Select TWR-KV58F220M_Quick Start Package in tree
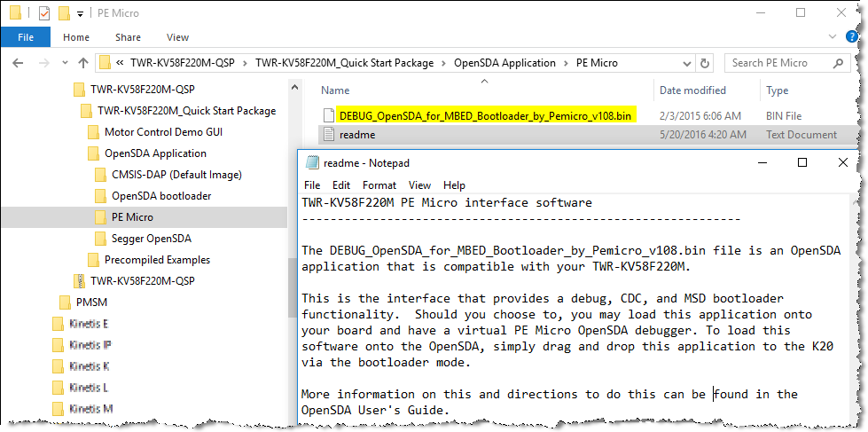Viewport: 868px width, 432px height. (x=186, y=111)
